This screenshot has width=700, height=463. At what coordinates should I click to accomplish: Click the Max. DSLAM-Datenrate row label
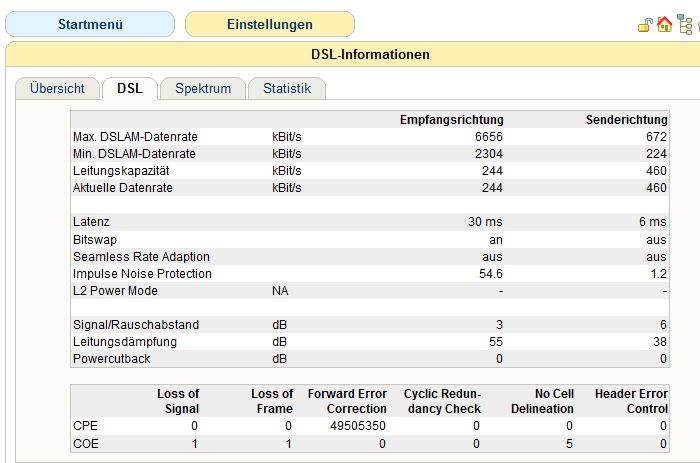coord(135,137)
